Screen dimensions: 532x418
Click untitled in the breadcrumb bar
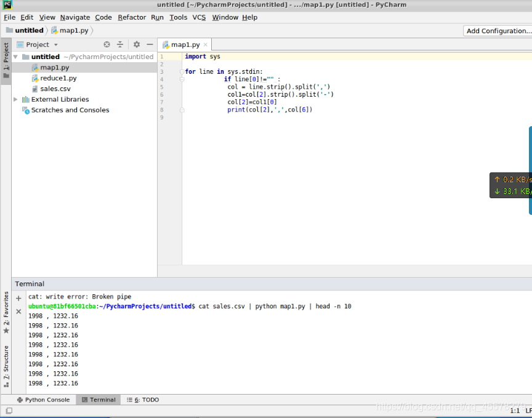(x=25, y=31)
